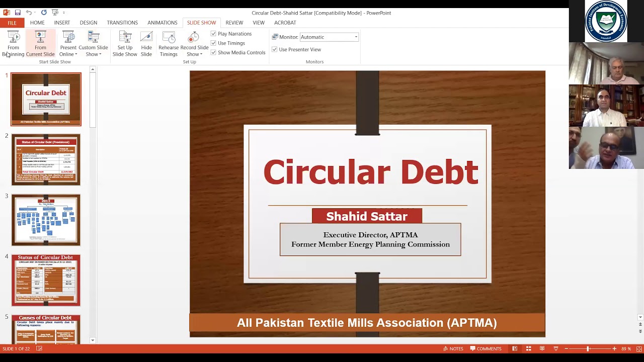The height and width of the screenshot is (362, 644).
Task: Click the Shahid Sattar name box
Action: (367, 216)
